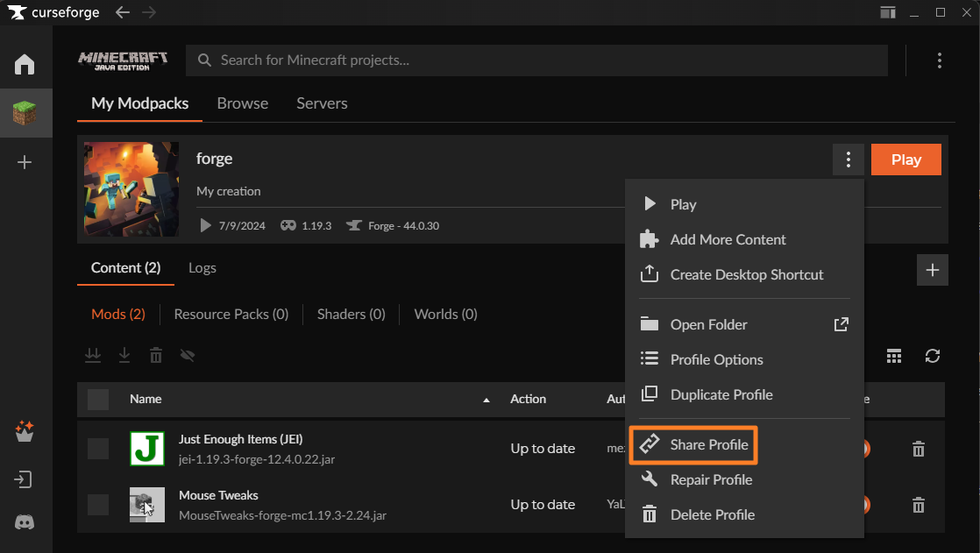Select the Minecraft grass block game icon

(x=25, y=113)
